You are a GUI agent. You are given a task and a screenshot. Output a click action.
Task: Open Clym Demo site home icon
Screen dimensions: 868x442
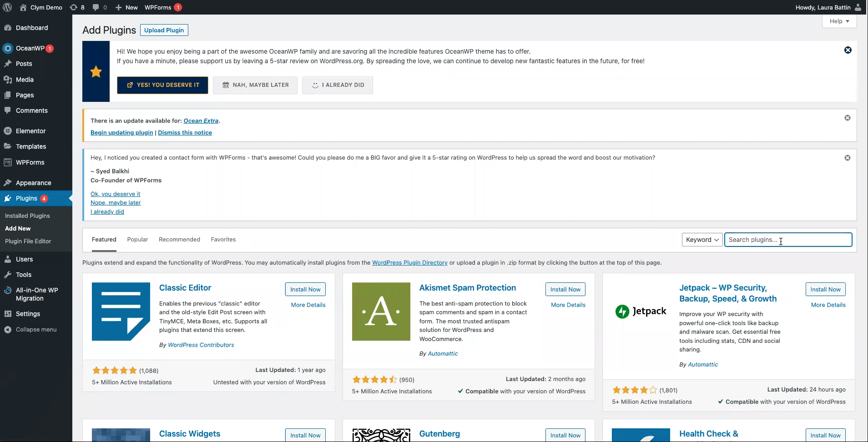(23, 7)
